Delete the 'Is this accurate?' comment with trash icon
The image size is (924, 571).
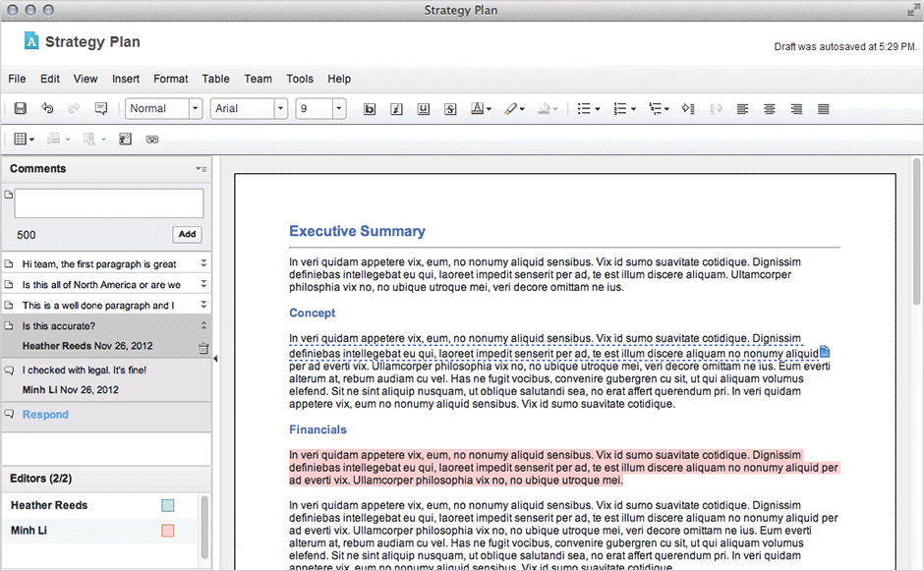coord(202,347)
